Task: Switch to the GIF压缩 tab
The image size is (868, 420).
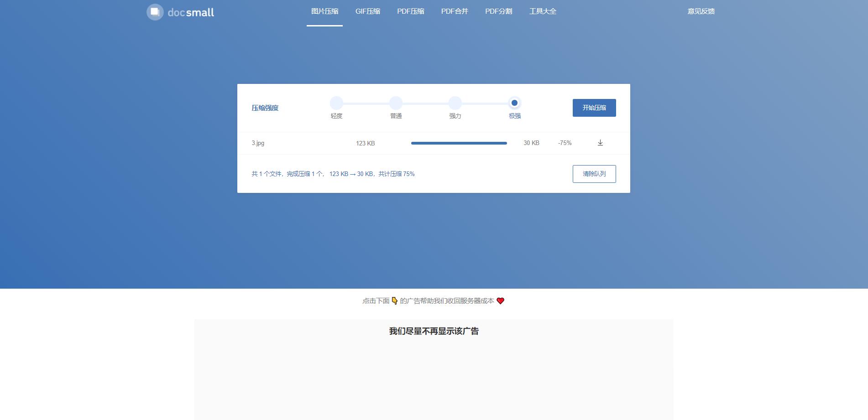Action: pyautogui.click(x=368, y=11)
